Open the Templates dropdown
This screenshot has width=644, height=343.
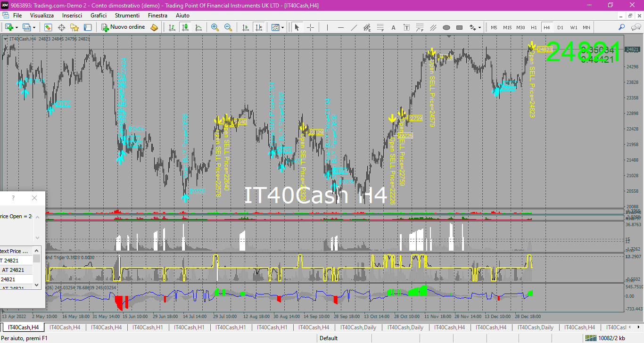[278, 27]
